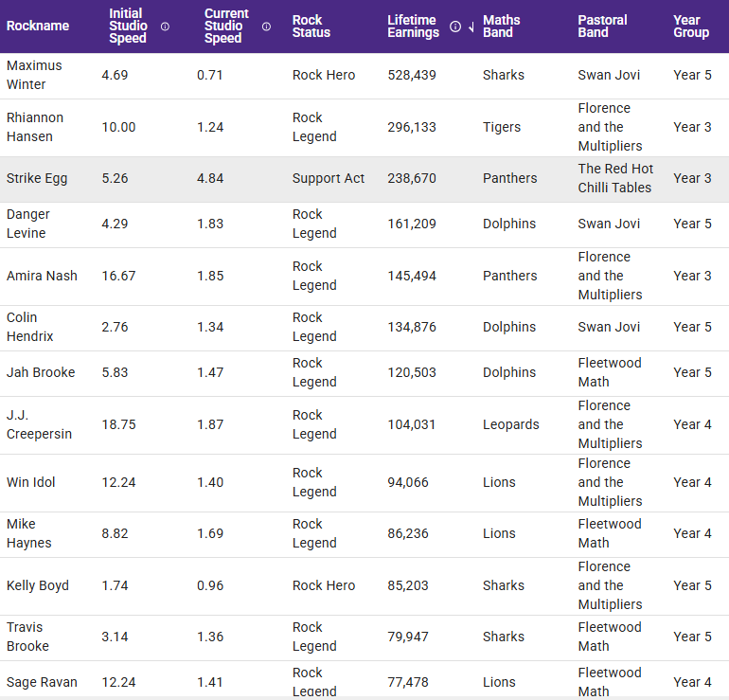This screenshot has width=729, height=700.
Task: Click Sage Ravan's name
Action: point(42,682)
